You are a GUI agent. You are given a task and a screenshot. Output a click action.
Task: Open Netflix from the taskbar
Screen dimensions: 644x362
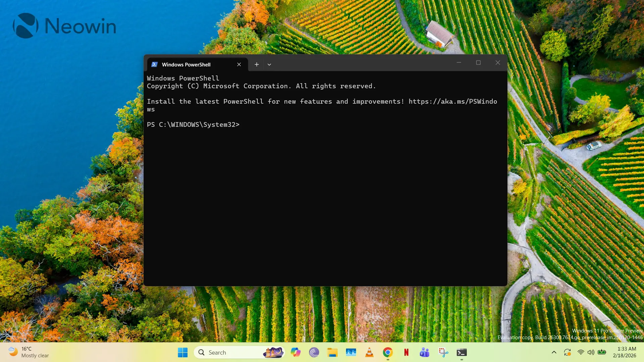click(406, 352)
